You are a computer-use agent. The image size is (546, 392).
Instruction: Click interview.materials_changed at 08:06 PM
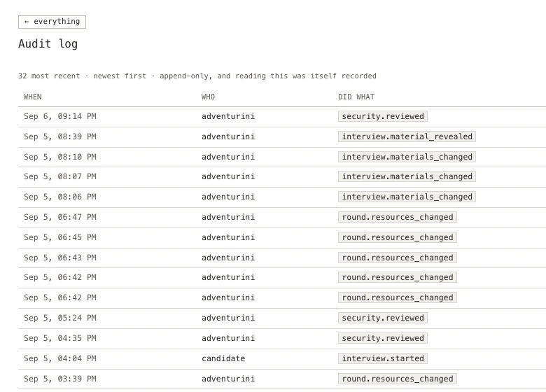[407, 197]
